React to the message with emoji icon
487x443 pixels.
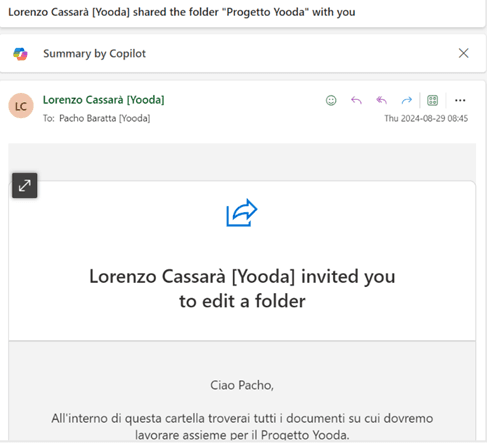331,100
